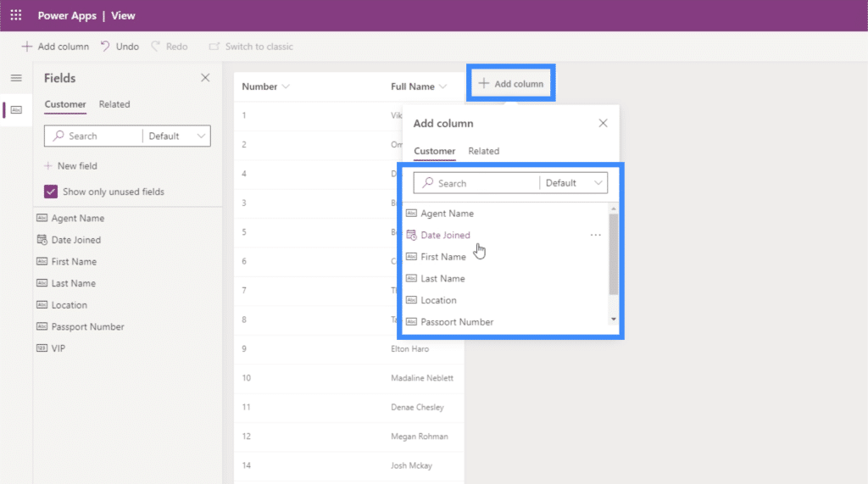Switch to Related tab in Add column popup
This screenshot has height=484, width=868.
[484, 151]
